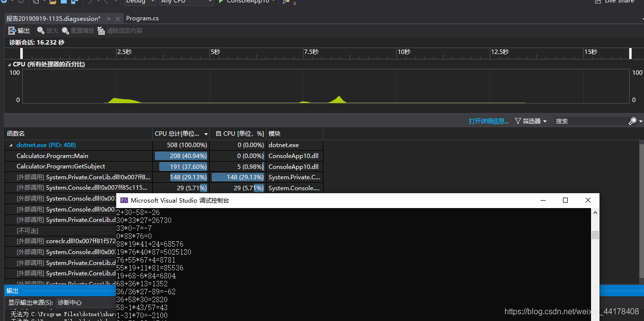Click the 5秒 mark on the timeline ruler

click(x=215, y=52)
